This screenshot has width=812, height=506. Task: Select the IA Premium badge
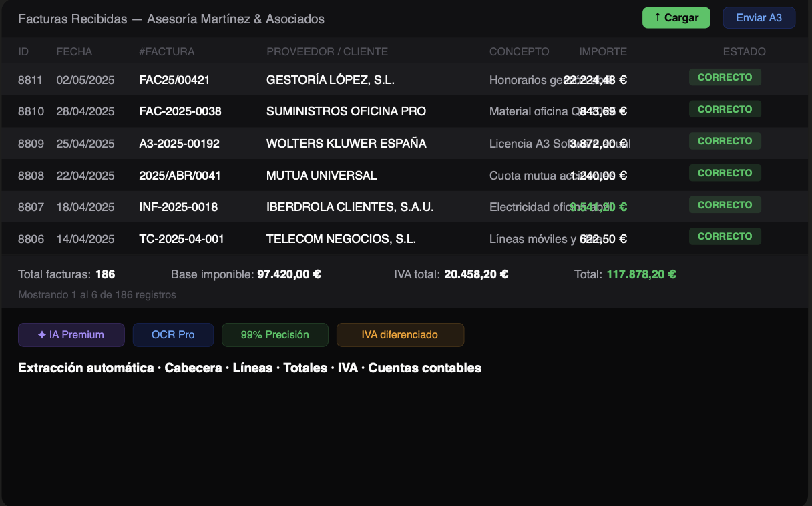point(71,335)
